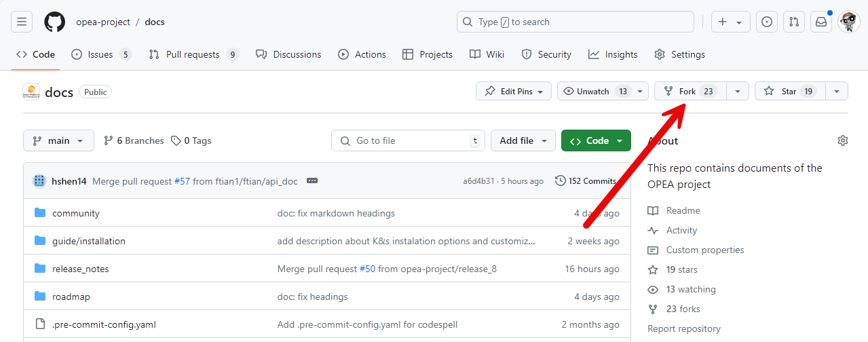Open the Security tab

coord(546,54)
